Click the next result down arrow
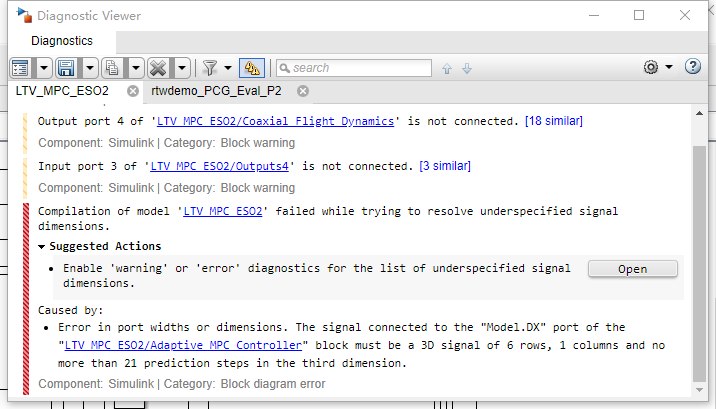Viewport: 716px width, 409px height. (467, 68)
